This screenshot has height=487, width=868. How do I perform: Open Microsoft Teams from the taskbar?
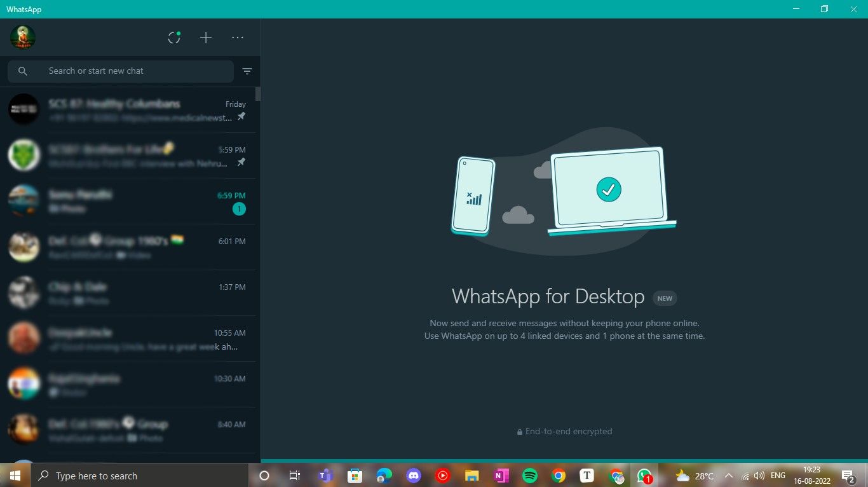click(326, 476)
